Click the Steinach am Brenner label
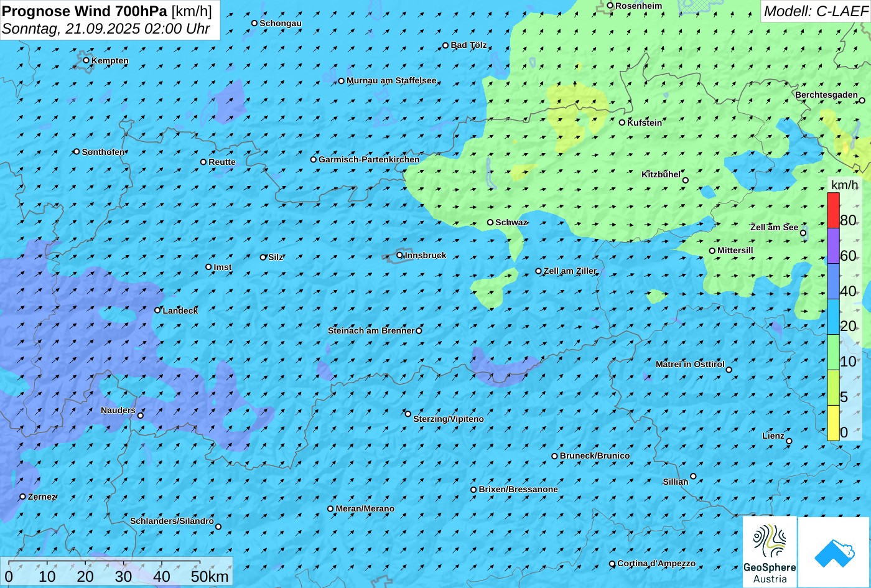This screenshot has width=871, height=588. [371, 330]
